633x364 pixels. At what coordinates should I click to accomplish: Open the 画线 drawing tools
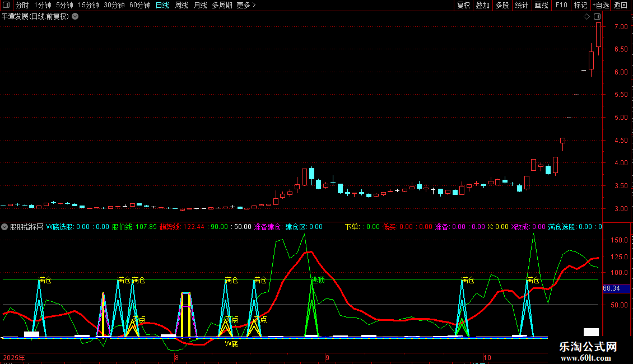tap(541, 5)
